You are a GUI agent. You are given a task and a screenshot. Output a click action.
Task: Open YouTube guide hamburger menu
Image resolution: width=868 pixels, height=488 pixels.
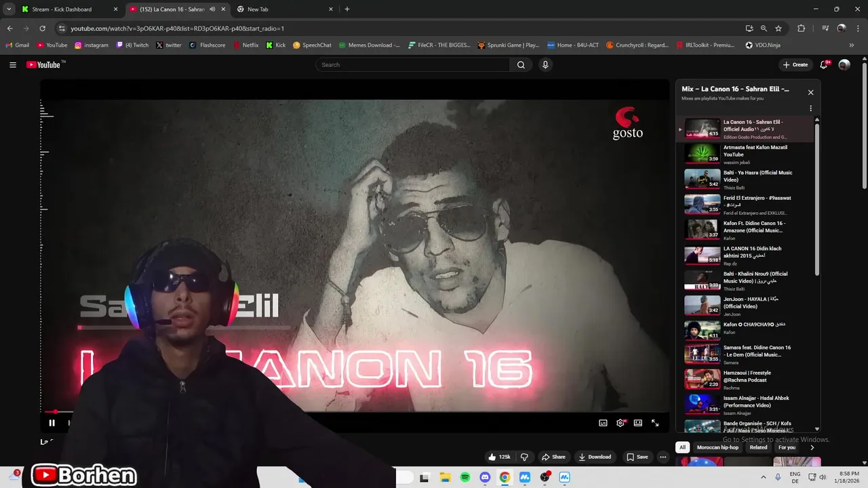tap(13, 65)
